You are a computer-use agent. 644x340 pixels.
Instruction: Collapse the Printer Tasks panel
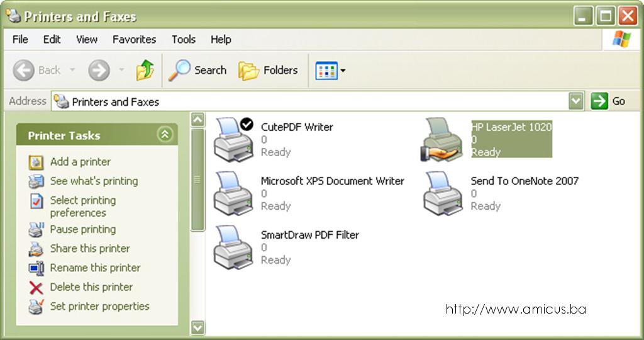(165, 135)
